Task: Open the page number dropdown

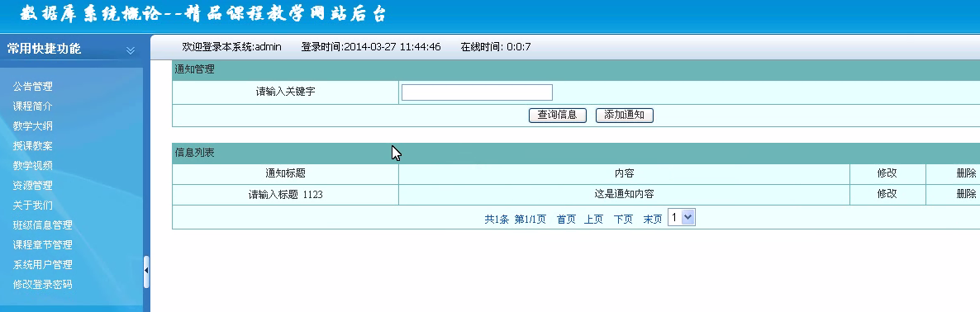Action: click(x=681, y=217)
